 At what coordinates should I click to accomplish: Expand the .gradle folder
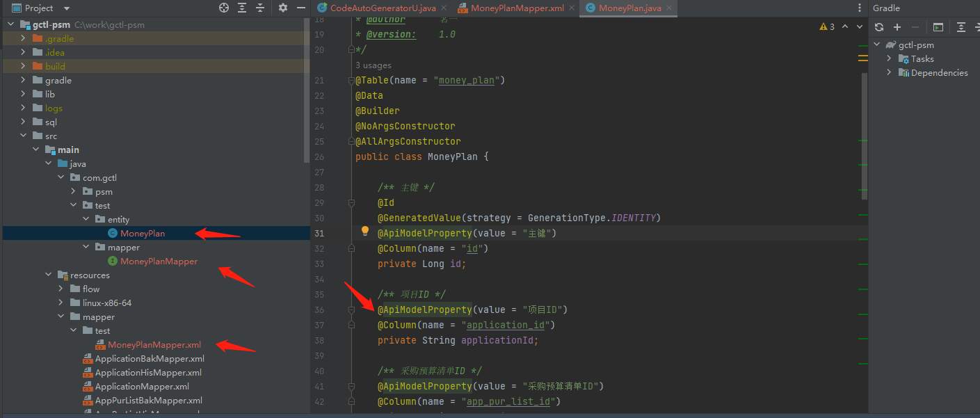[24, 39]
